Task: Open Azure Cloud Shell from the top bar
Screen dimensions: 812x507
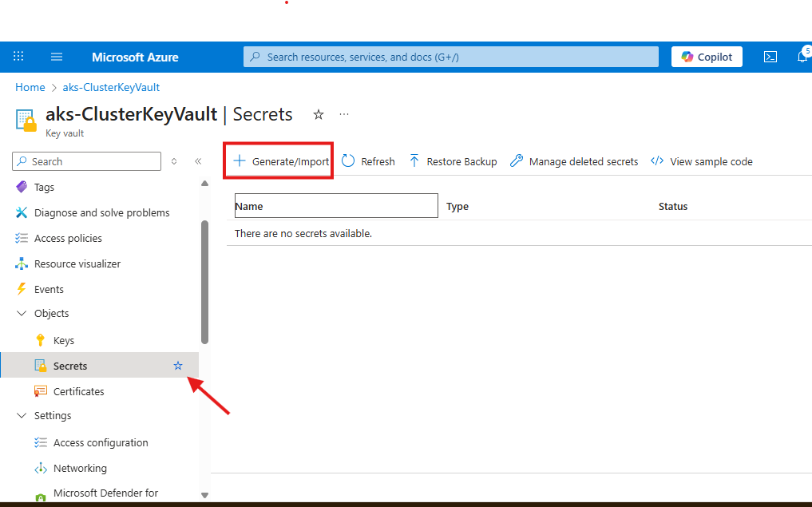Action: tap(770, 57)
